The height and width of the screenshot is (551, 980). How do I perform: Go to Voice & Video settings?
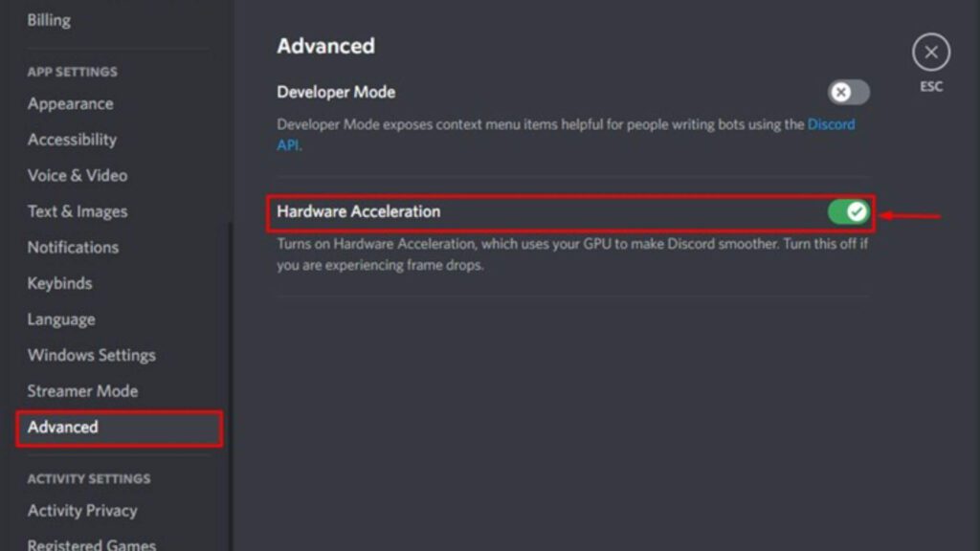(x=77, y=175)
